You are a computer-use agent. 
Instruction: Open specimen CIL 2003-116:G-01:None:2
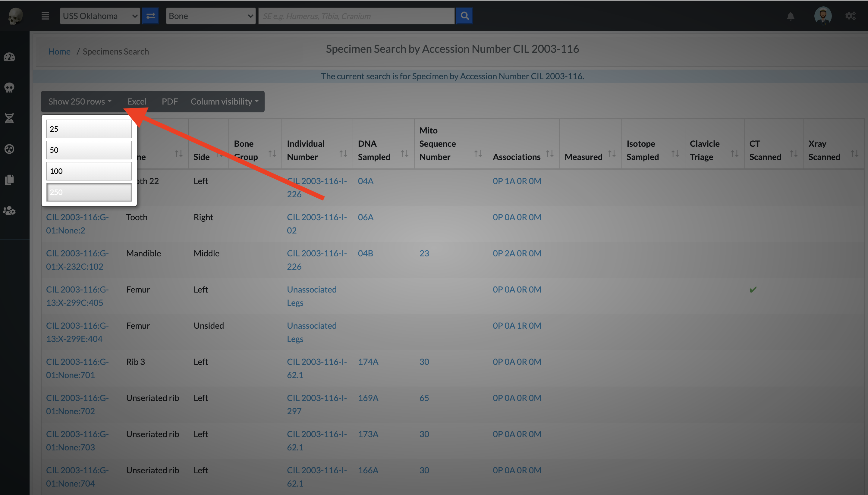pos(77,224)
